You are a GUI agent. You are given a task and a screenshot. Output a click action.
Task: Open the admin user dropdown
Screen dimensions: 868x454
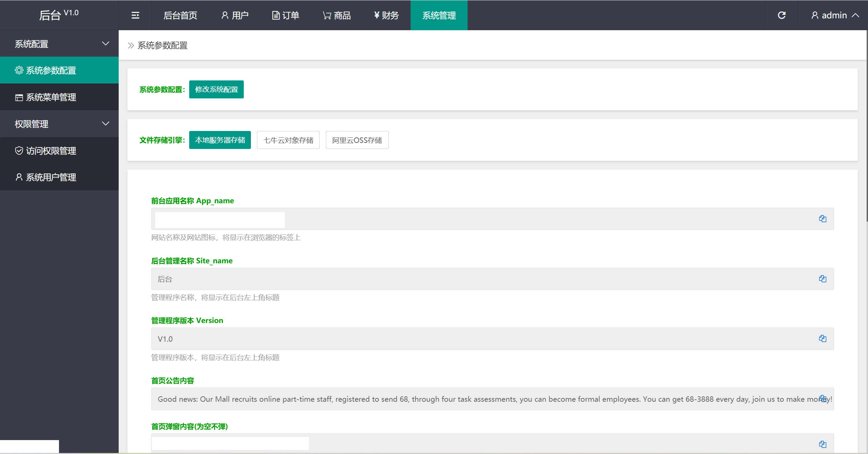[834, 15]
